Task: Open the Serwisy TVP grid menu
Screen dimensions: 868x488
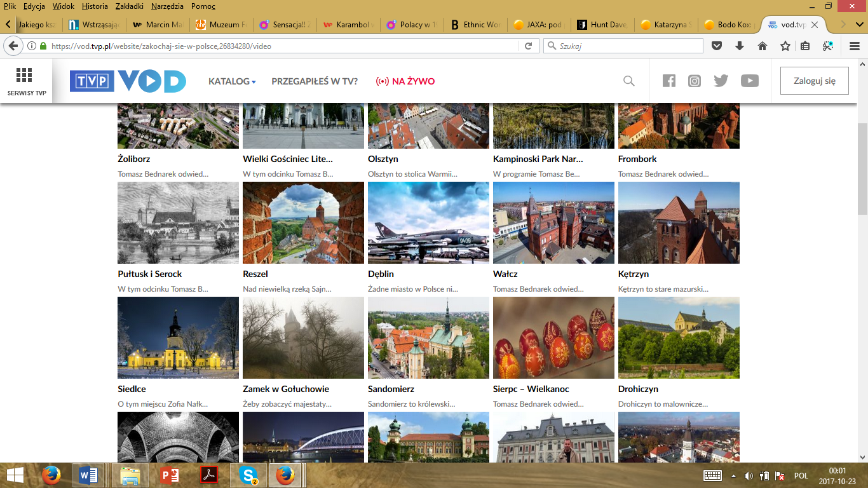Action: pyautogui.click(x=27, y=81)
